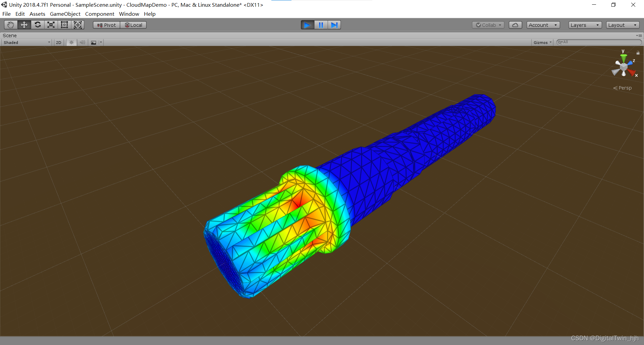
Task: Minimize the Unity window
Action: click(x=594, y=5)
